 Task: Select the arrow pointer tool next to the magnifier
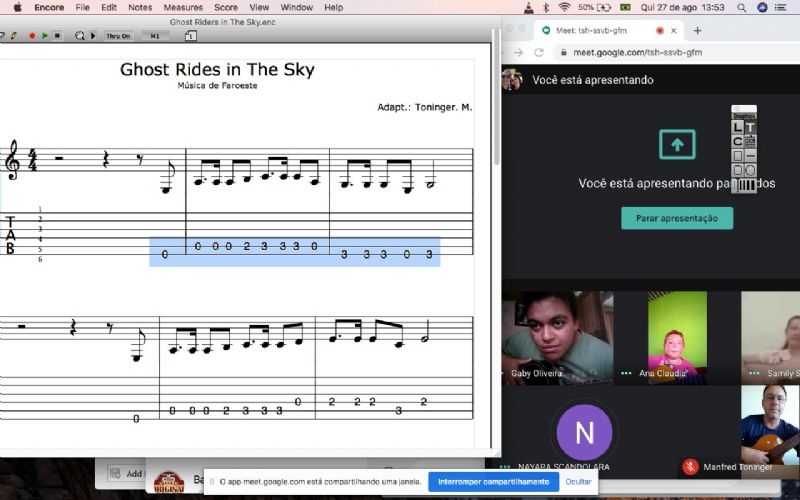pyautogui.click(x=93, y=36)
